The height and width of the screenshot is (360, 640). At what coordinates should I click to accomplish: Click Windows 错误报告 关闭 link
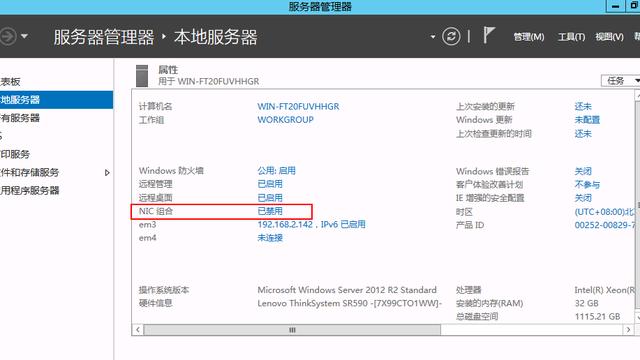click(583, 171)
